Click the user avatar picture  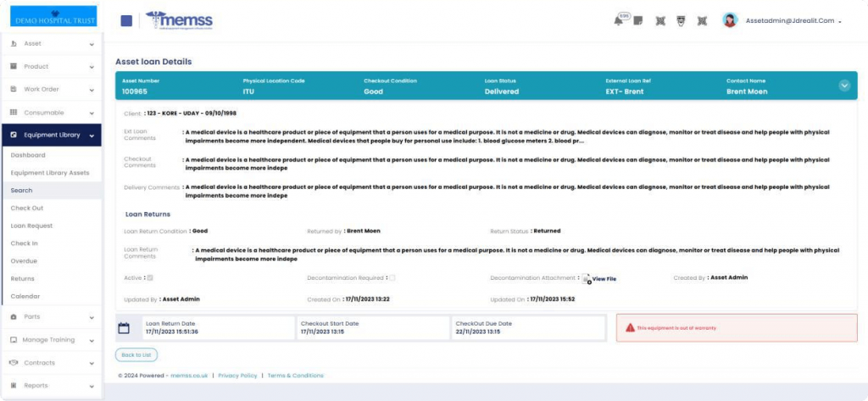click(x=730, y=20)
